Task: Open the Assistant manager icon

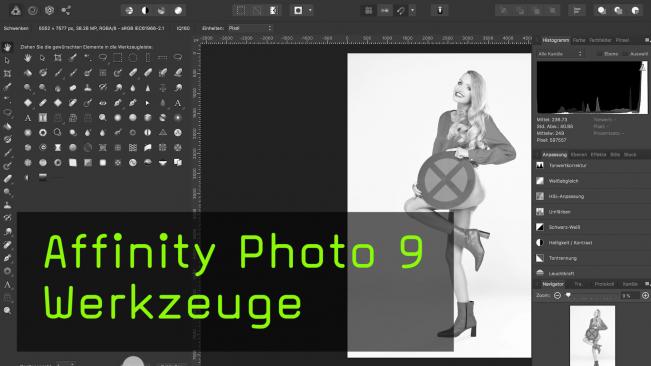Action: pos(440,10)
